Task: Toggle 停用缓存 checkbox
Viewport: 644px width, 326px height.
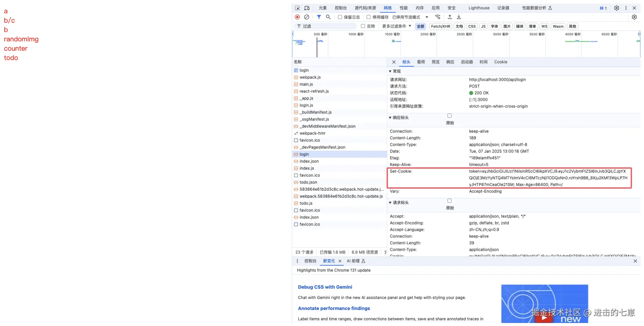Action: (x=369, y=17)
